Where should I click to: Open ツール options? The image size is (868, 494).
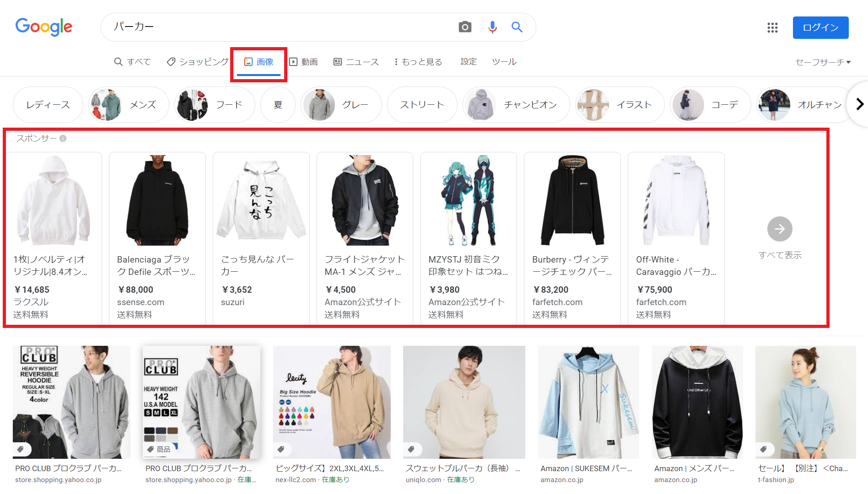pyautogui.click(x=504, y=62)
